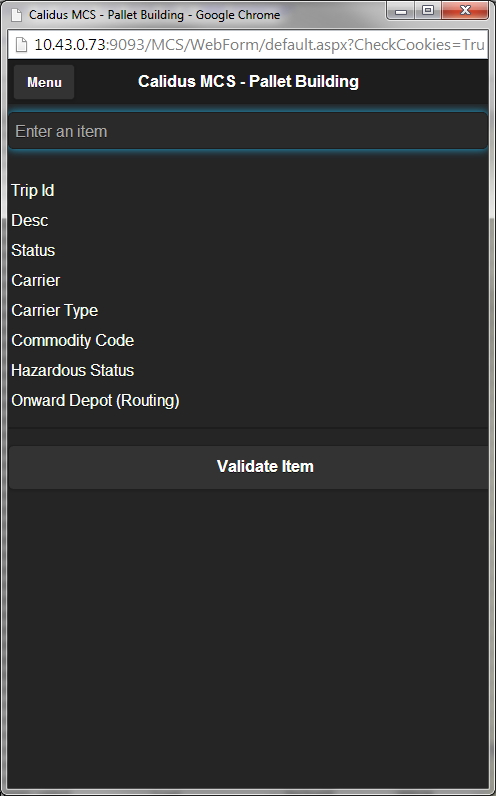This screenshot has height=796, width=496.
Task: Focus the browser address bar URL
Action: point(259,45)
